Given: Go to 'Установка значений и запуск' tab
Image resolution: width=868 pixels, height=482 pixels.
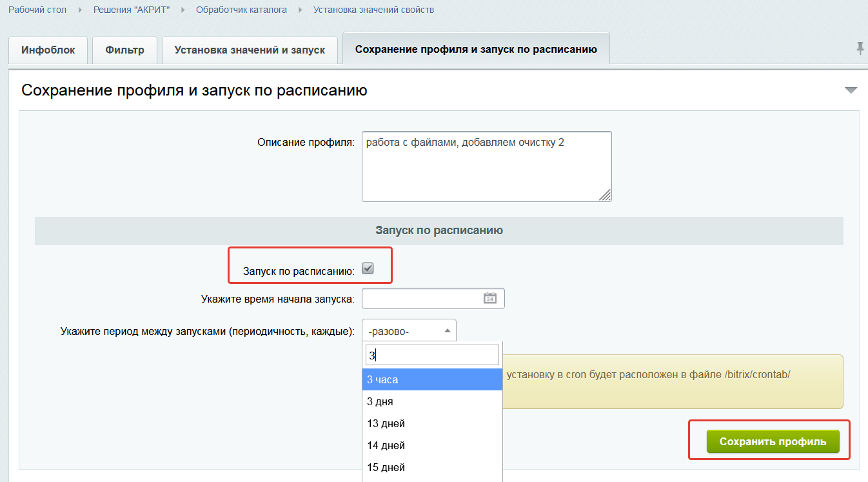Looking at the screenshot, I should click(x=250, y=50).
